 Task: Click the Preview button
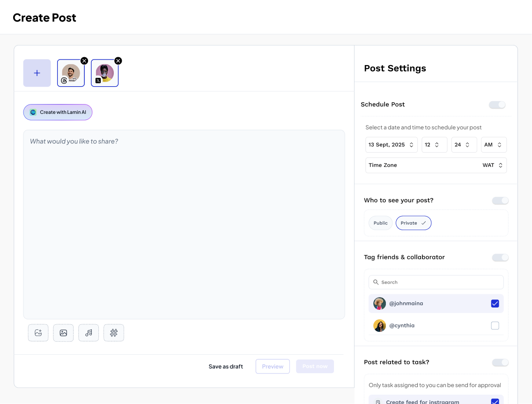(273, 366)
